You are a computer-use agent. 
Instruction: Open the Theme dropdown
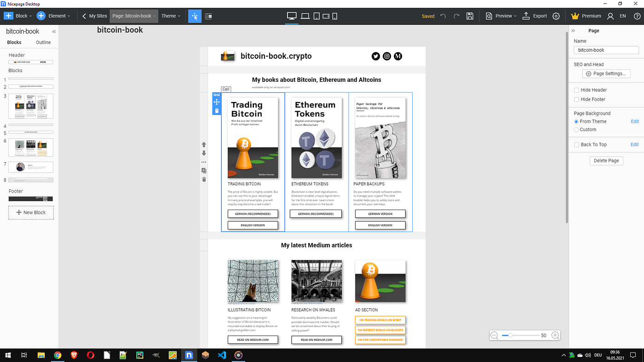(x=171, y=16)
